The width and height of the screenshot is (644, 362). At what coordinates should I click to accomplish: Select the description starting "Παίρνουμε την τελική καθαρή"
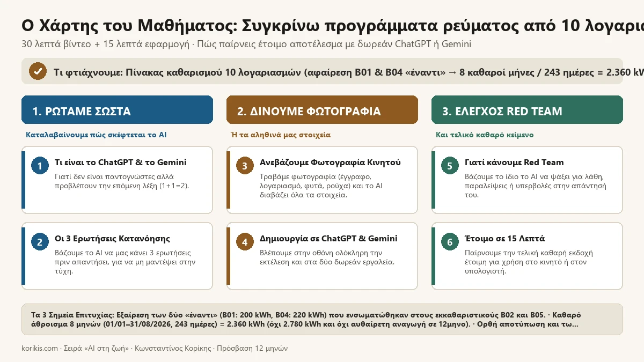529,262
